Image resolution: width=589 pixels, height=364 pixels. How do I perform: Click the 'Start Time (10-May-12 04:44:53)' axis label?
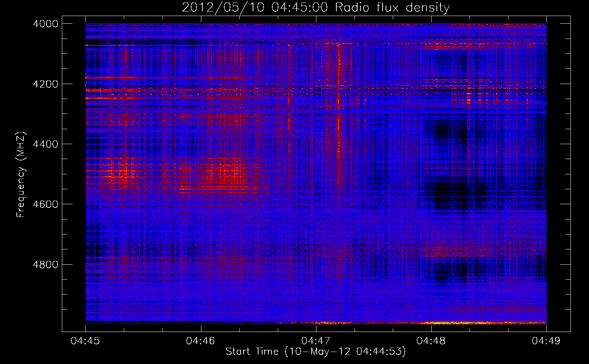tap(316, 352)
